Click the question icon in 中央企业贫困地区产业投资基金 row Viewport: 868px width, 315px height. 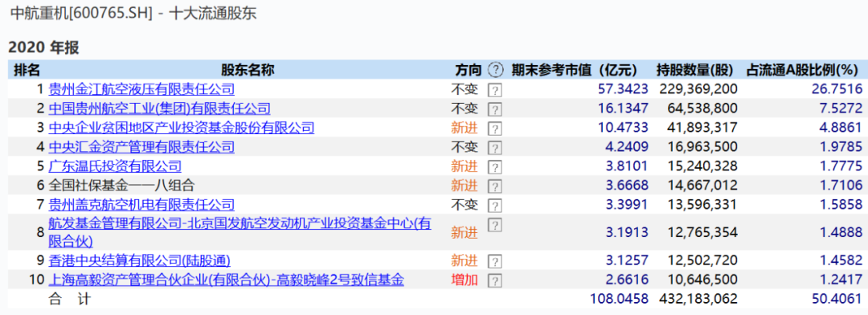point(495,129)
